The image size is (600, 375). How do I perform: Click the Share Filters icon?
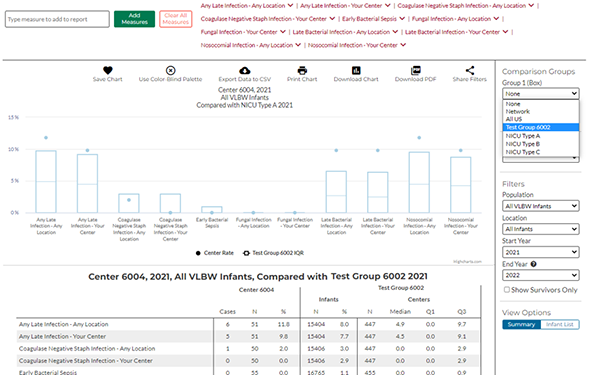point(470,70)
